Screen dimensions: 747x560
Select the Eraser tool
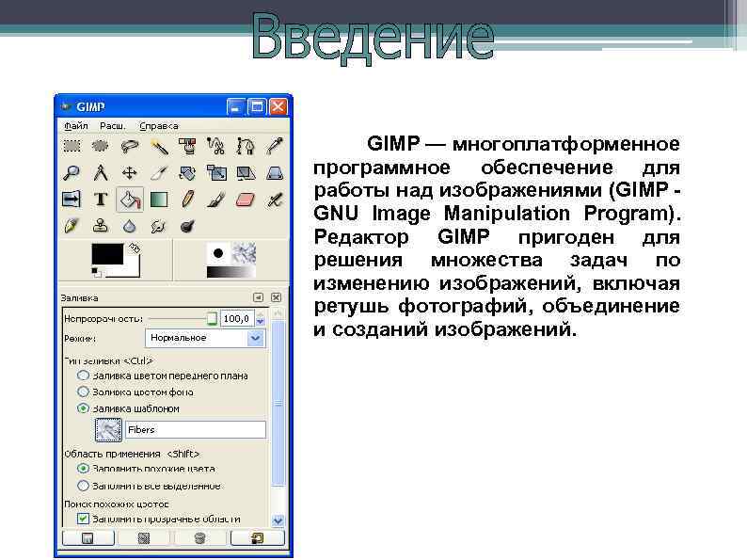point(246,200)
